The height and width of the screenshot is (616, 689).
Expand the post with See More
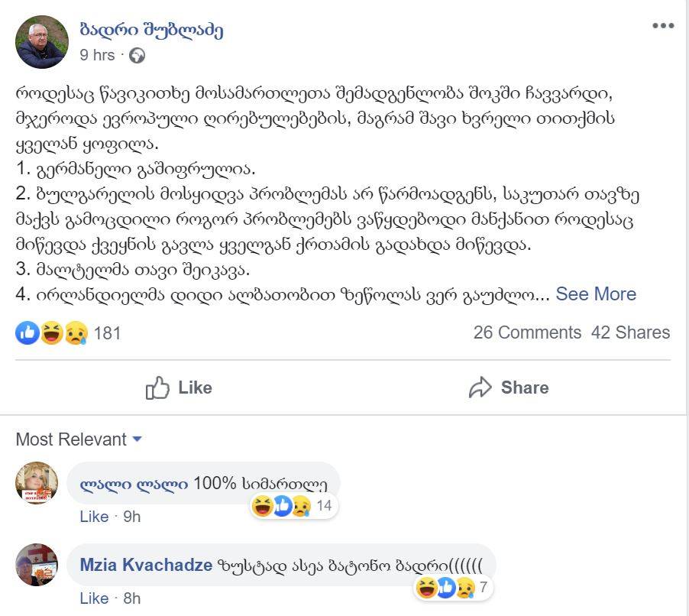coord(596,294)
